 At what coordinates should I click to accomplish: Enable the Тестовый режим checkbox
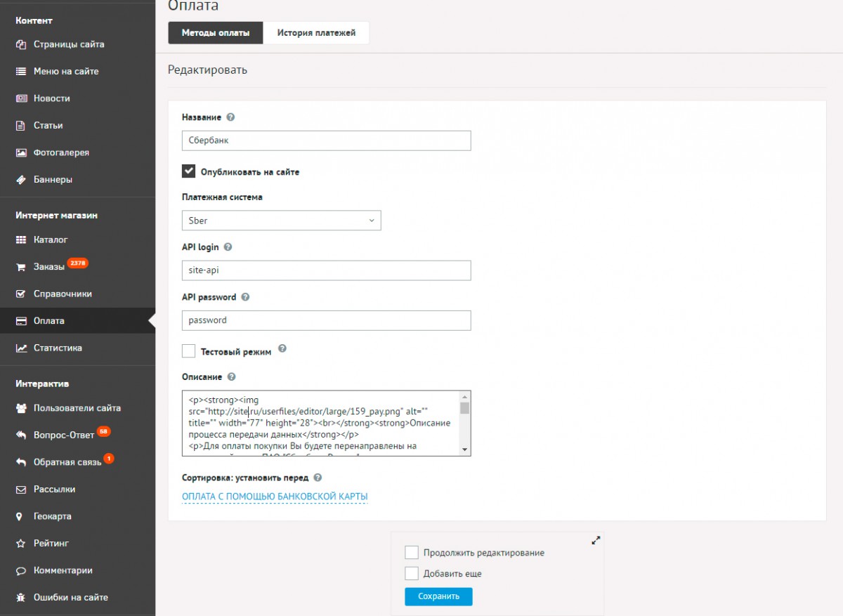[188, 351]
